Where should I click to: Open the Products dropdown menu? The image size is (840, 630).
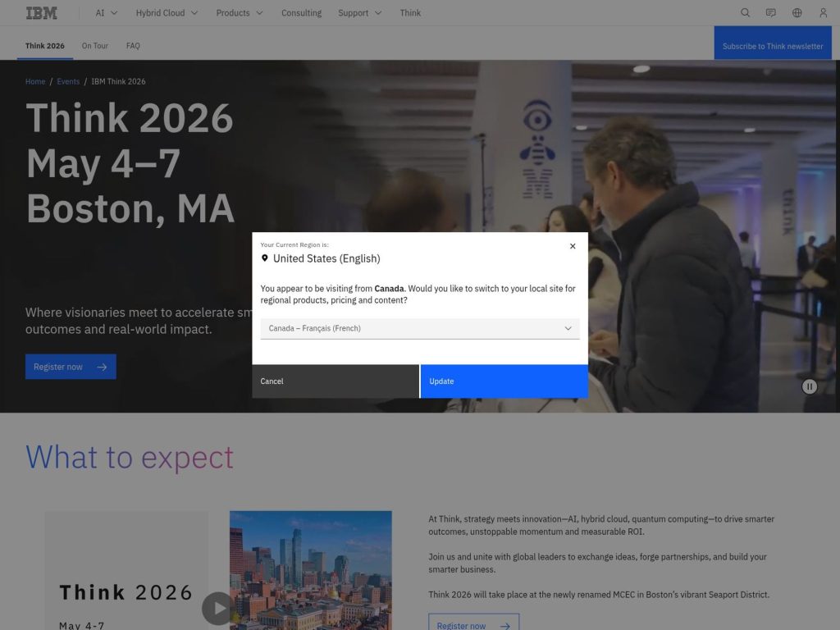pos(239,13)
